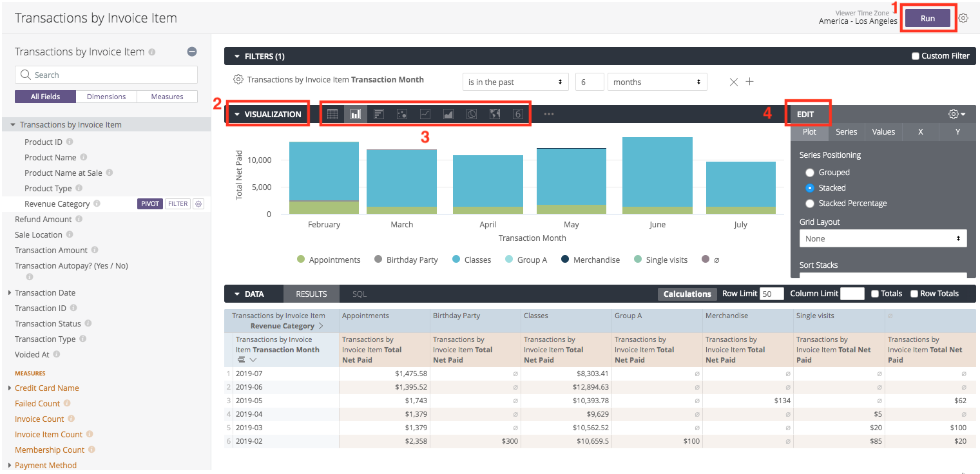Click the Calculations button

coord(687,294)
